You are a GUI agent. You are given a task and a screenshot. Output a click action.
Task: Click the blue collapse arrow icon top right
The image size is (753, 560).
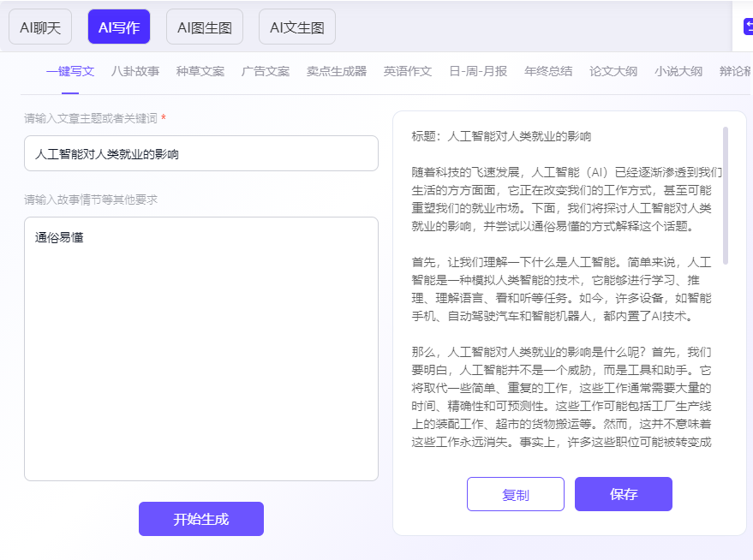coord(748,27)
